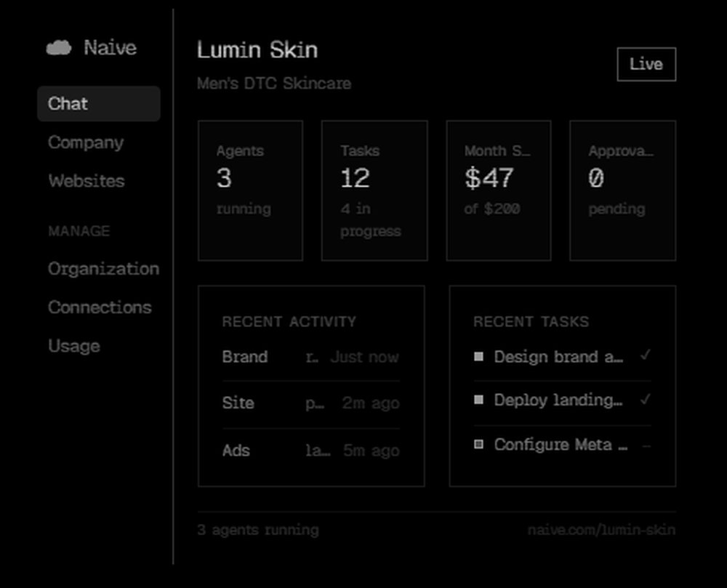Click the square icon beside Configure Meta task
Image resolution: width=727 pixels, height=588 pixels.
coord(479,444)
